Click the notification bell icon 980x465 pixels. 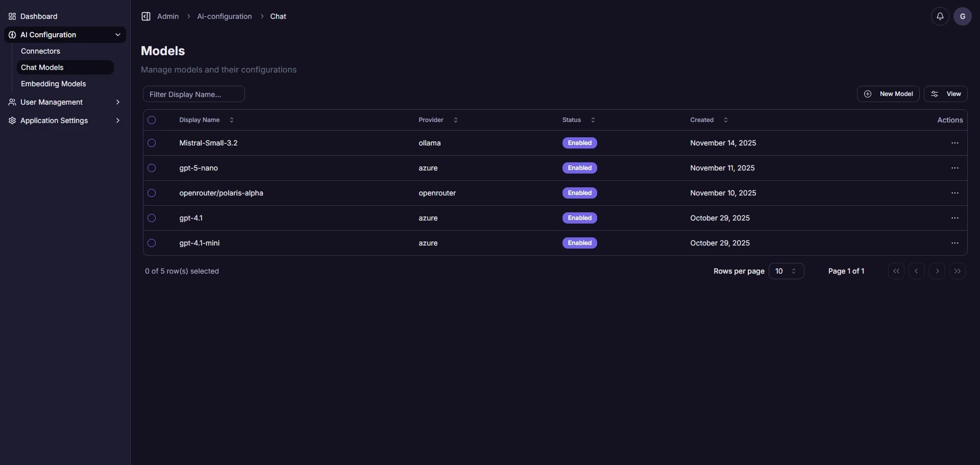(x=941, y=16)
